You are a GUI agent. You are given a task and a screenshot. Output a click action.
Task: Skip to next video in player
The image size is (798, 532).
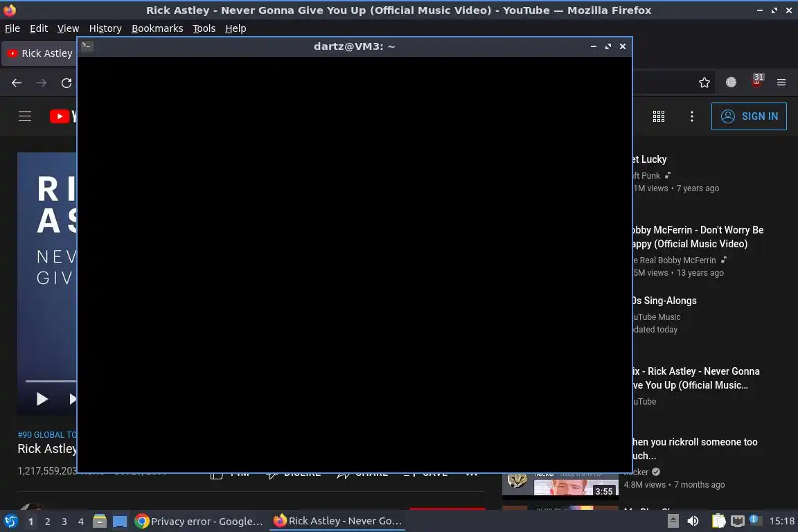point(72,399)
